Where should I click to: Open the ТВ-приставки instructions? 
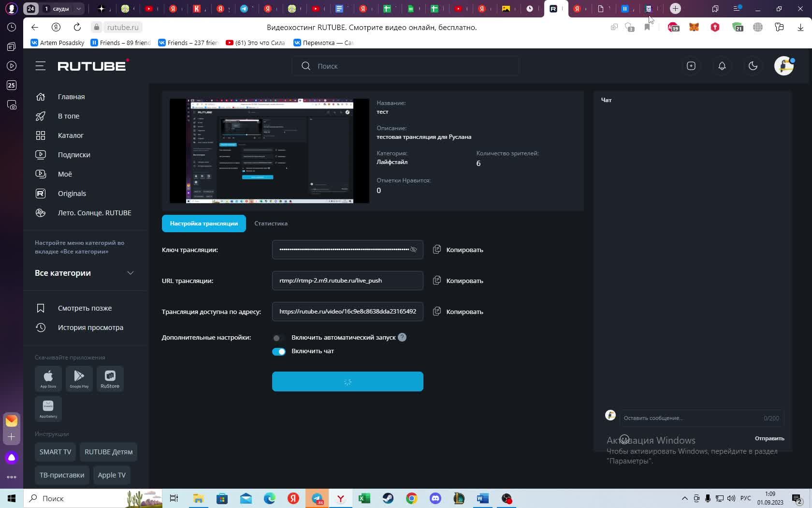(62, 475)
